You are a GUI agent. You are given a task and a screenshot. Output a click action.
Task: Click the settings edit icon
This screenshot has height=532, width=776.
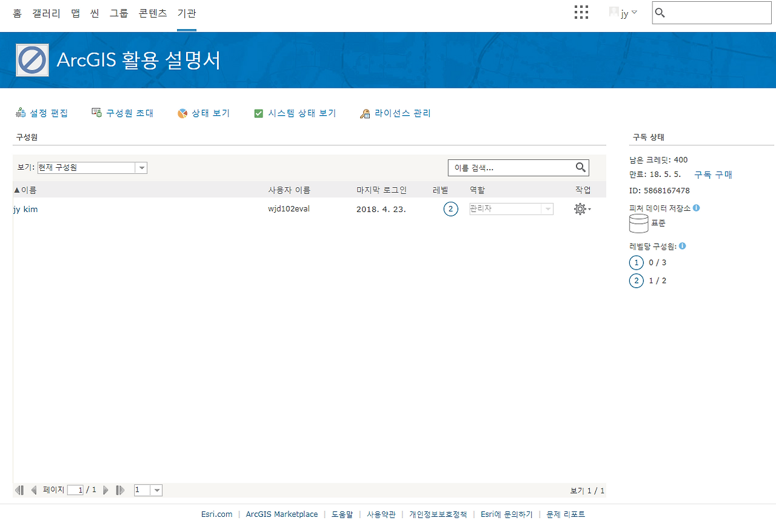pos(21,113)
